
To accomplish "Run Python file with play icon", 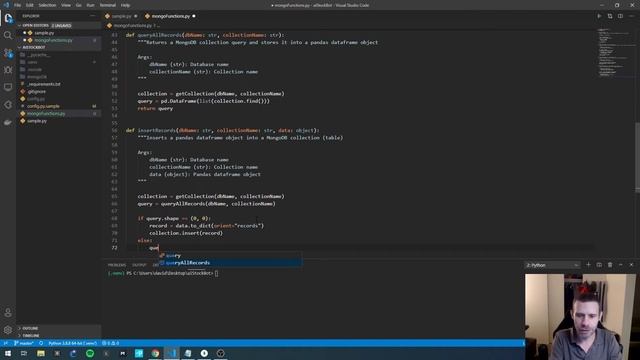I will point(599,16).
